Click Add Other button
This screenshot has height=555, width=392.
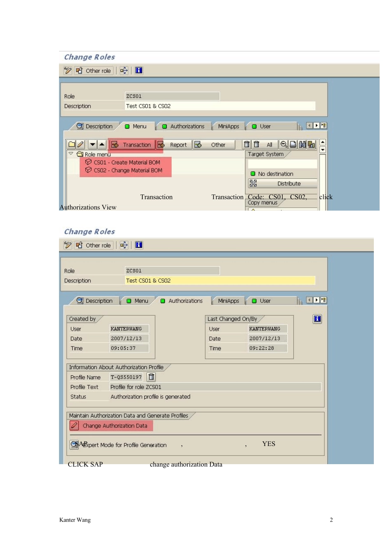point(214,145)
